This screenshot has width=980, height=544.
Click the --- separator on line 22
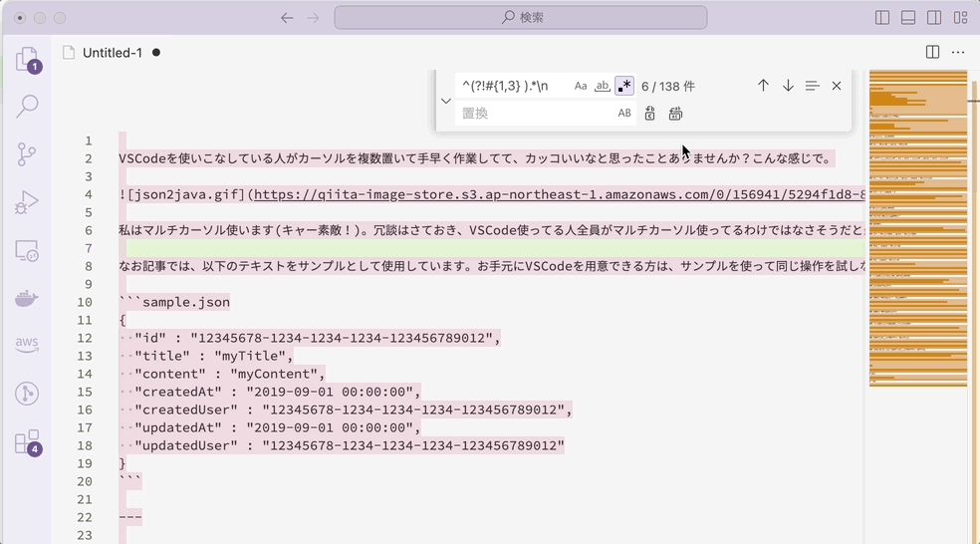pyautogui.click(x=130, y=518)
